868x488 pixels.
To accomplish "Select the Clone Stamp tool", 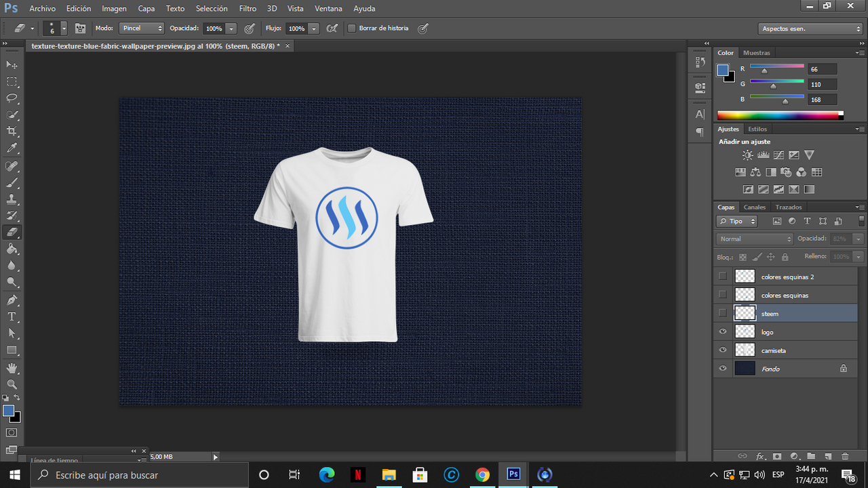I will click(x=12, y=199).
